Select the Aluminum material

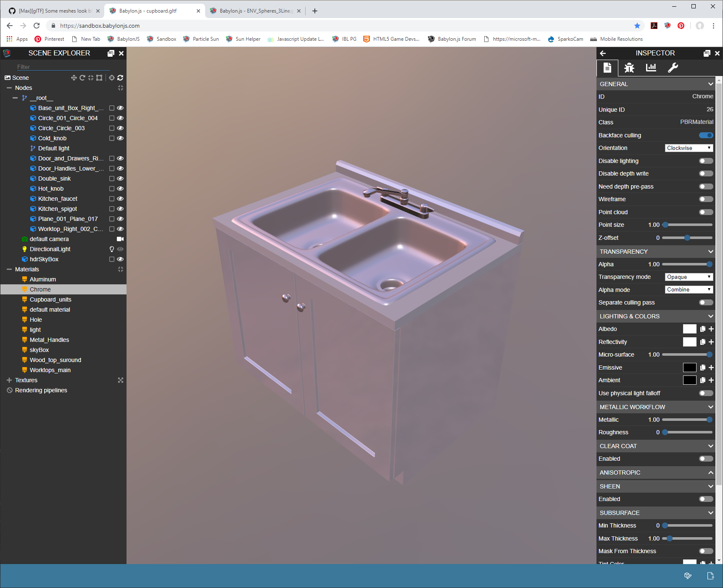pos(43,279)
